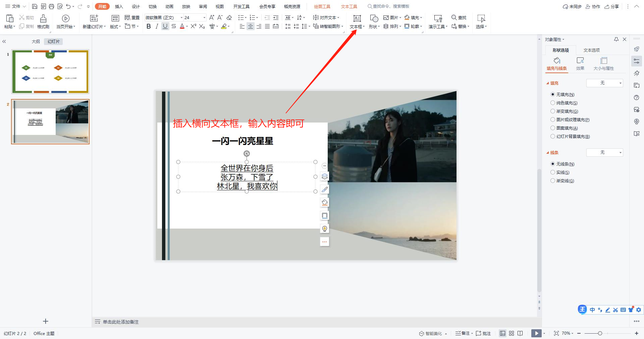This screenshot has height=339, width=644.
Task: Select No Line (无线条) radio
Action: [553, 164]
